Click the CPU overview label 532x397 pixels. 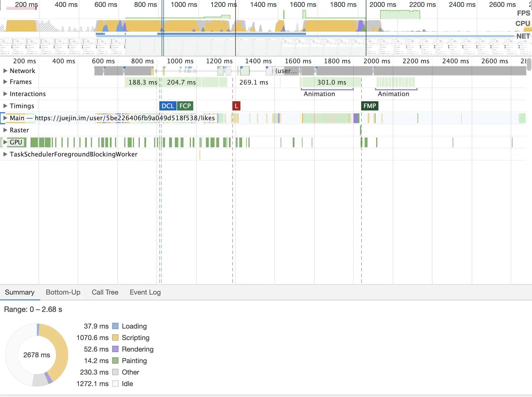(523, 24)
